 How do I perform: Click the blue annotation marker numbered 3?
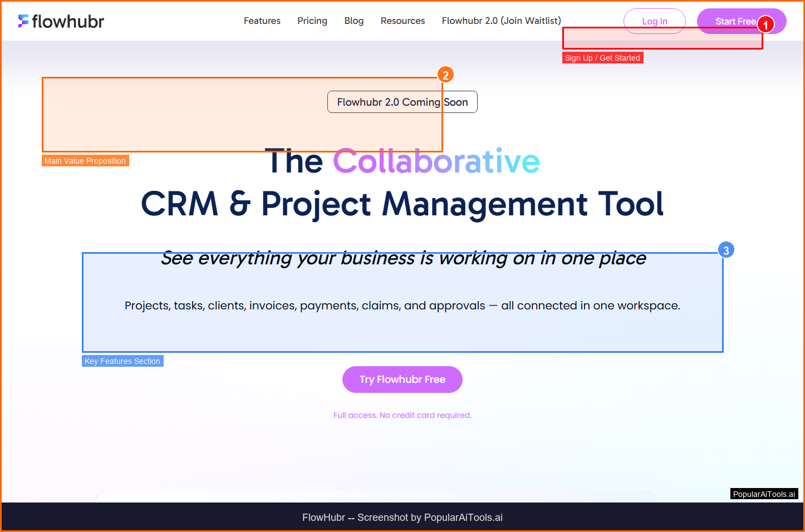725,250
